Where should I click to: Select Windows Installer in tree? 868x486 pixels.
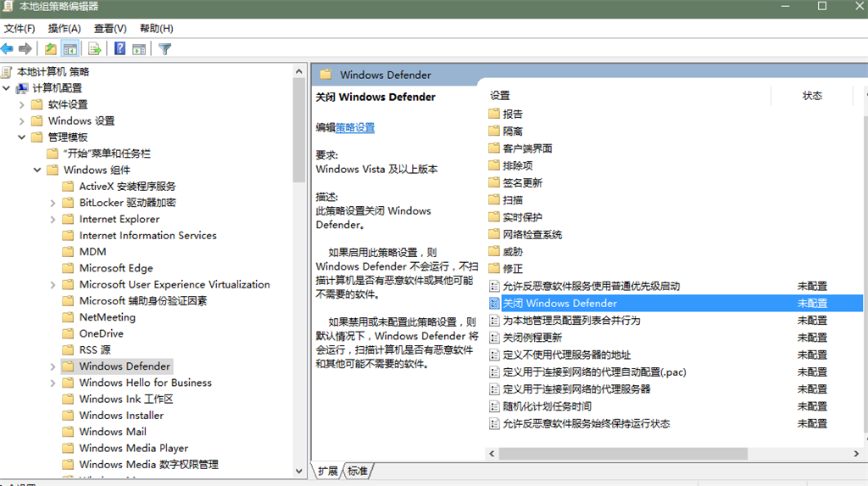(121, 415)
